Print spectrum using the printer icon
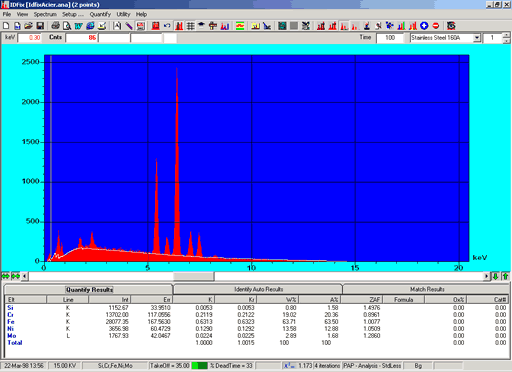The width and height of the screenshot is (512, 372). pyautogui.click(x=55, y=26)
